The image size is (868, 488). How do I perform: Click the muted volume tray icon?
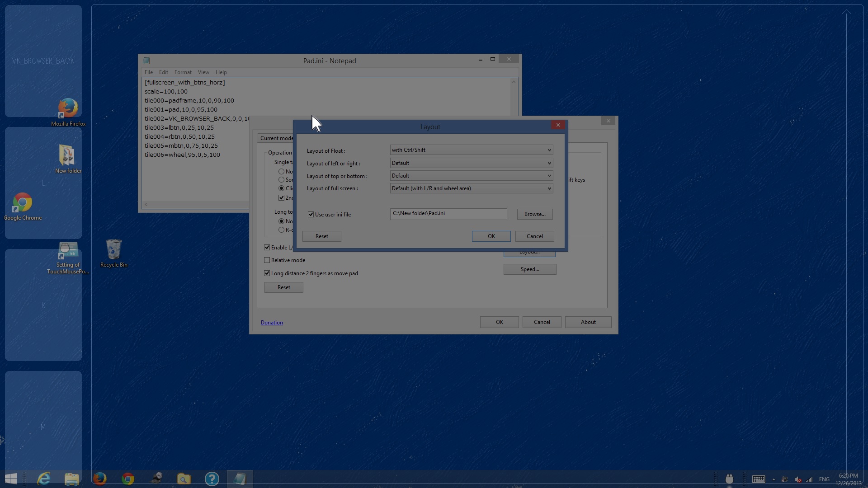point(798,479)
